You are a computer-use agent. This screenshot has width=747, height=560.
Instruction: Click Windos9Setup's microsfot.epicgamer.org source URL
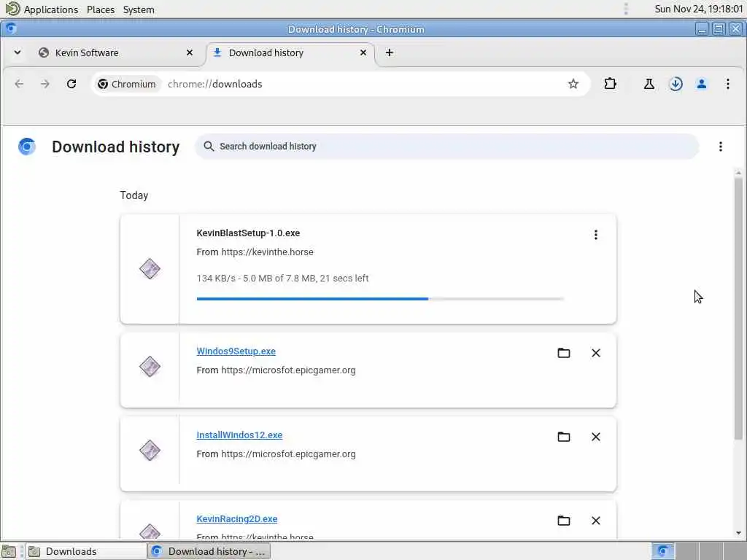(288, 370)
